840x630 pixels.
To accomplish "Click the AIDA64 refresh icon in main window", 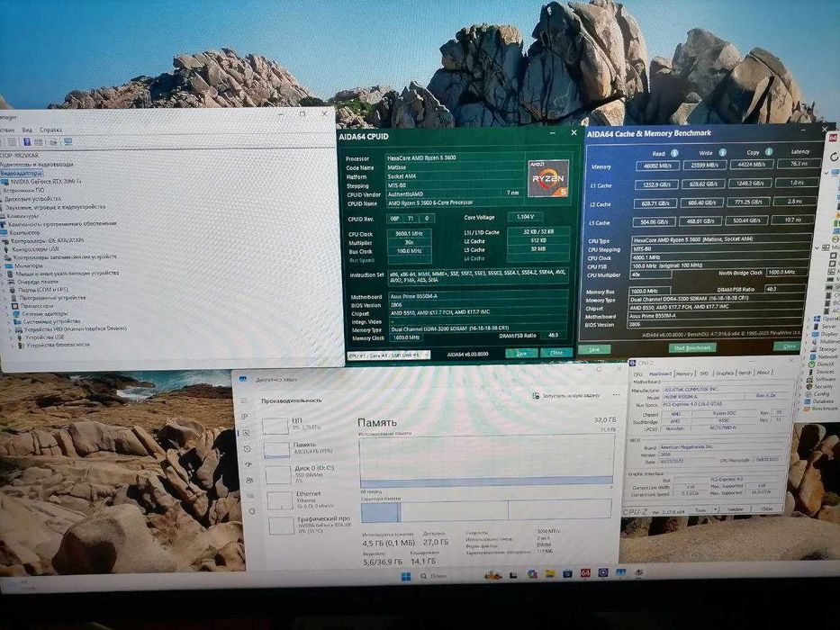I will coord(834,157).
